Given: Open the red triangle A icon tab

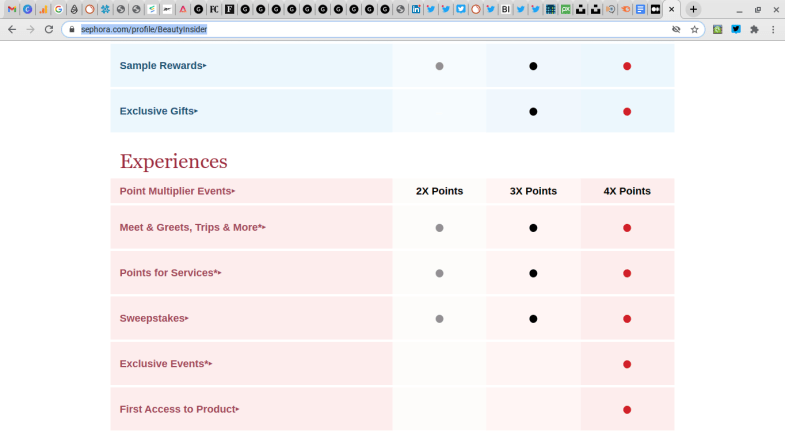Looking at the screenshot, I should (x=183, y=9).
